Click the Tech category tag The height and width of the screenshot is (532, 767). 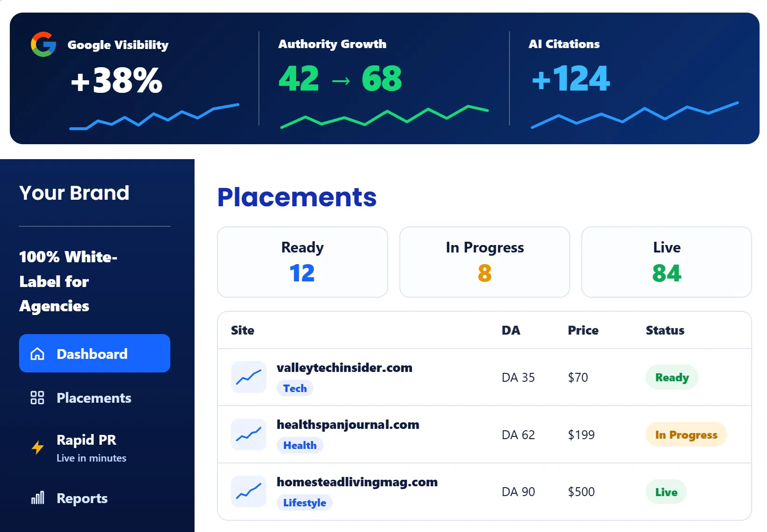295,388
